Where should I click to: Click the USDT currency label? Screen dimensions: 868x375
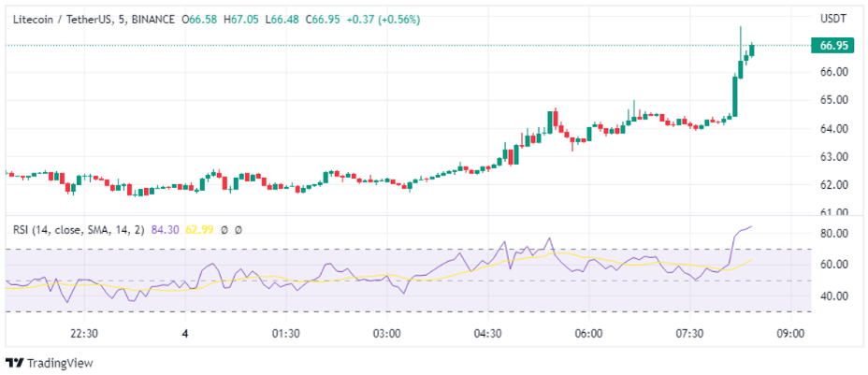point(833,19)
